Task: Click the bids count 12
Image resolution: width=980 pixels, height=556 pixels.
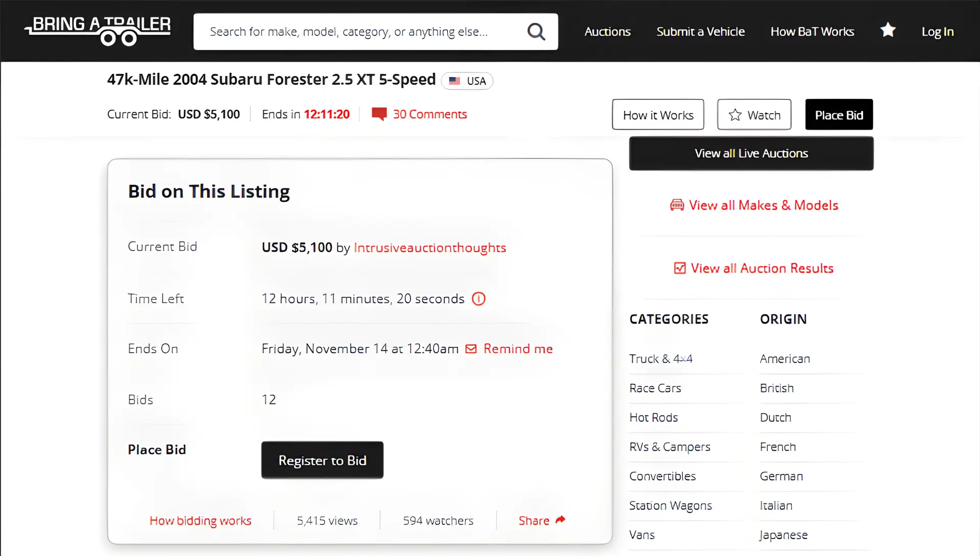Action: (x=268, y=399)
